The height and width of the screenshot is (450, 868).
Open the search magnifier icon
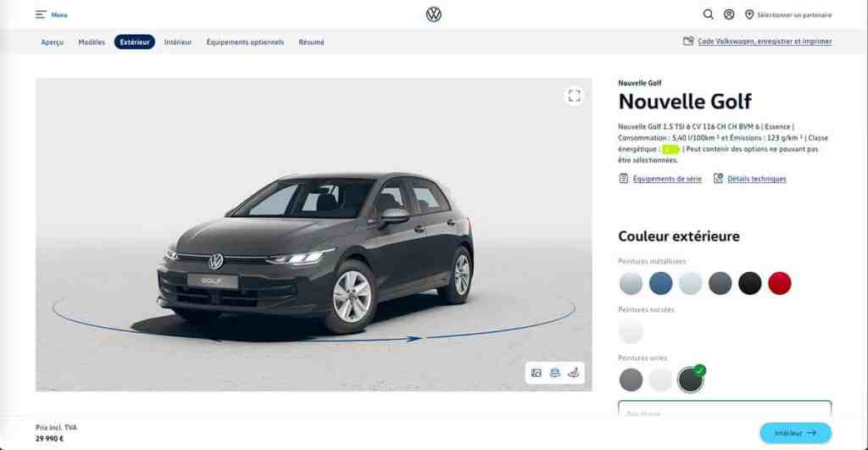tap(708, 14)
